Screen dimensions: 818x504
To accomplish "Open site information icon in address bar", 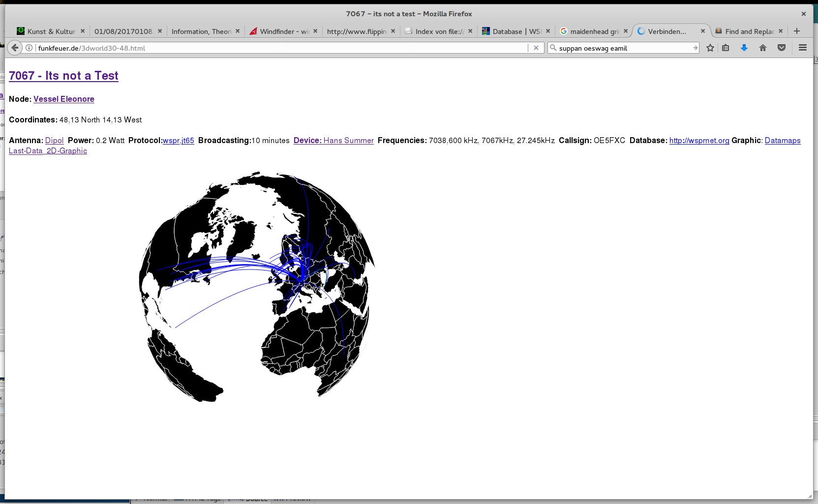I will pyautogui.click(x=30, y=48).
